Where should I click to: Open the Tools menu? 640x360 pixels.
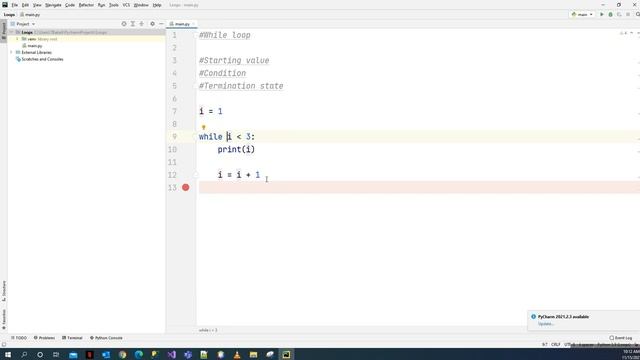114,5
